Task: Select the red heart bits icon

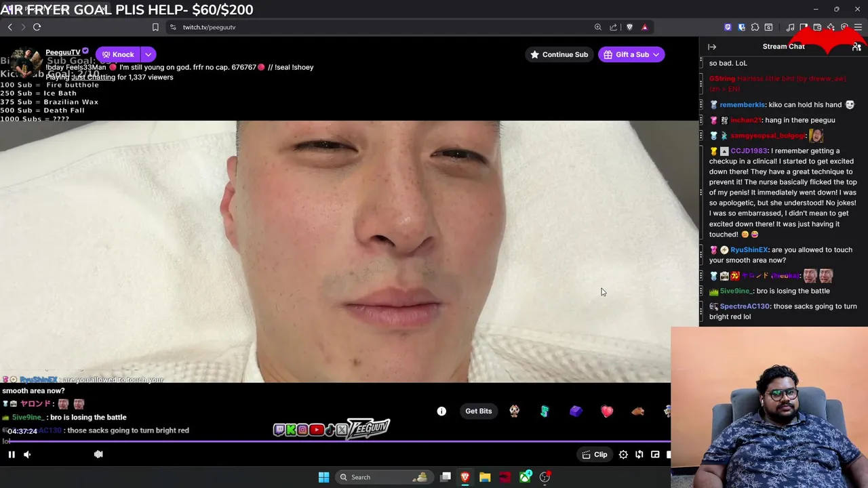Action: (607, 411)
